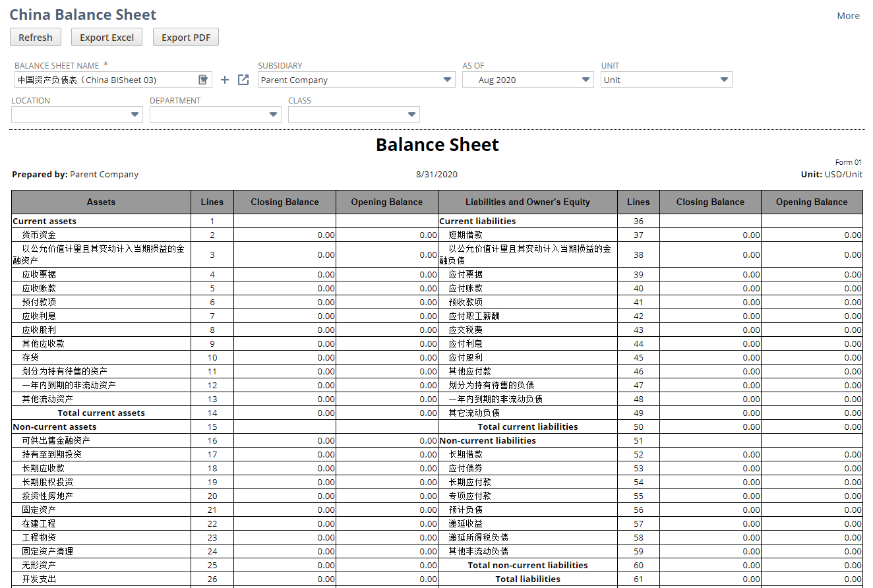Add a new balance sheet name with plus icon
The height and width of the screenshot is (588, 873).
click(225, 80)
